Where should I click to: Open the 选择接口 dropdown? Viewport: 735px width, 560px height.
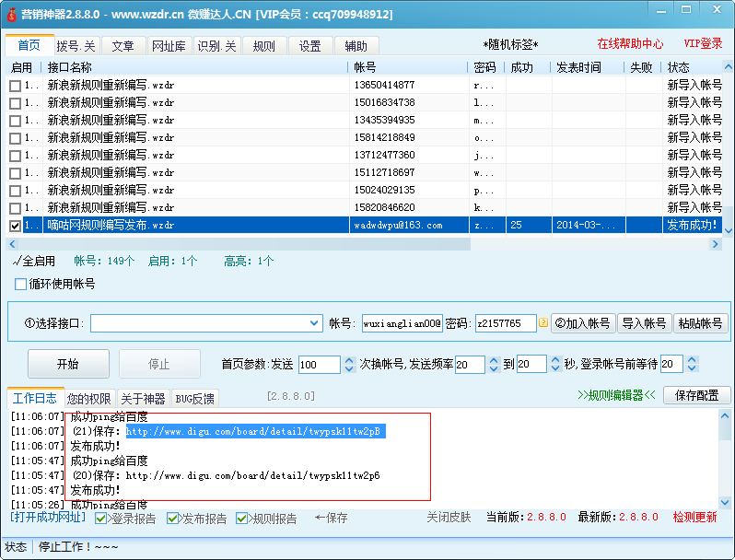click(x=313, y=323)
